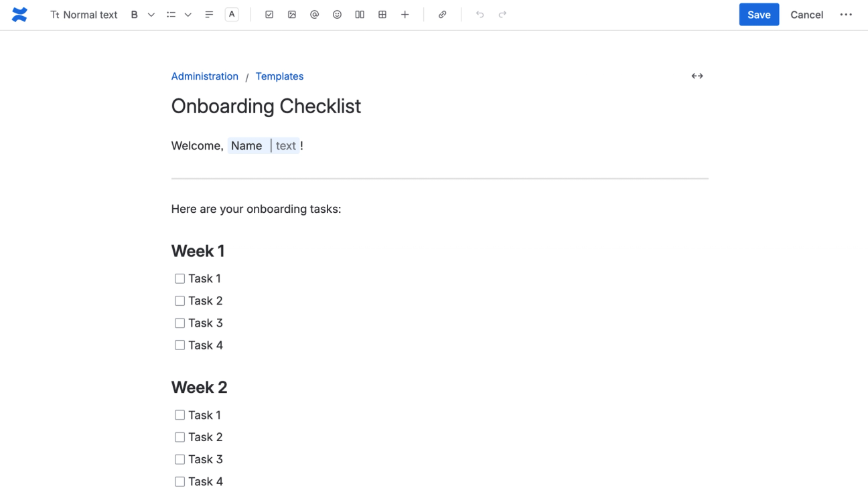
Task: Insert an action item using the task icon
Action: (269, 14)
